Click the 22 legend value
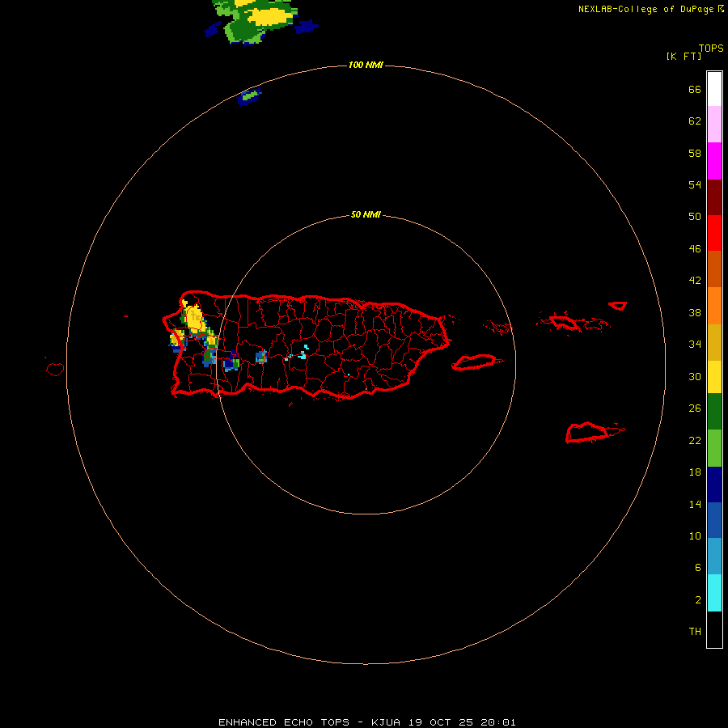Viewport: 728px width, 728px height. tap(695, 440)
